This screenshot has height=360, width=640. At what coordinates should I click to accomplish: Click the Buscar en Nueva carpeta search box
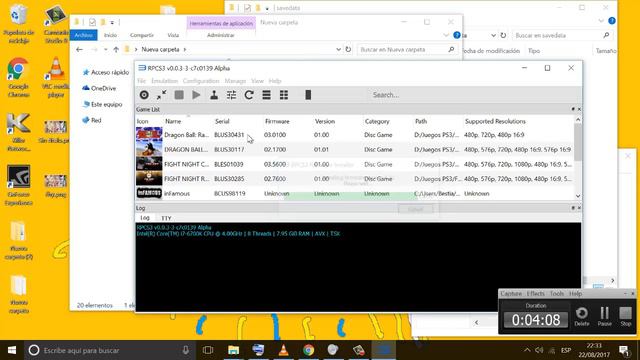[407, 49]
